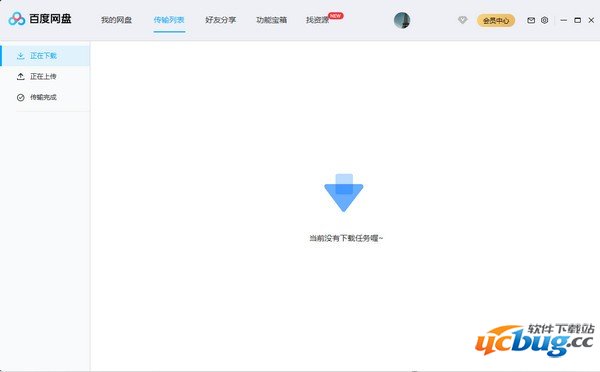Click the diamond VIP icon

(463, 20)
